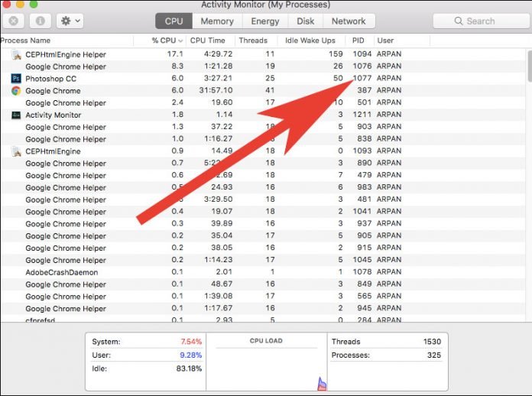This screenshot has width=532, height=396.
Task: Select the Activity Monitor process icon
Action: [x=16, y=115]
